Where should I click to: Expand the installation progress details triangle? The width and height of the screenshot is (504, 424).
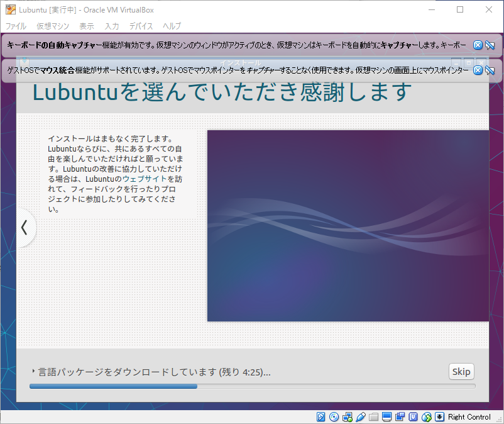pos(33,371)
